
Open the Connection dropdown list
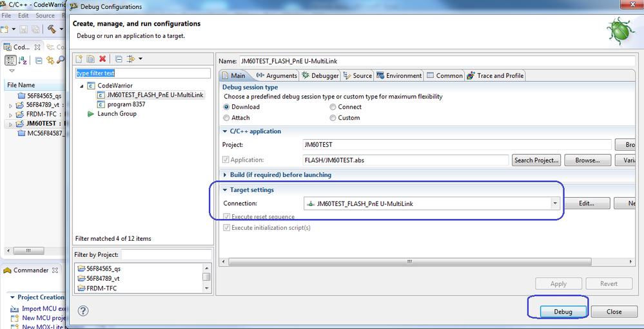(555, 203)
